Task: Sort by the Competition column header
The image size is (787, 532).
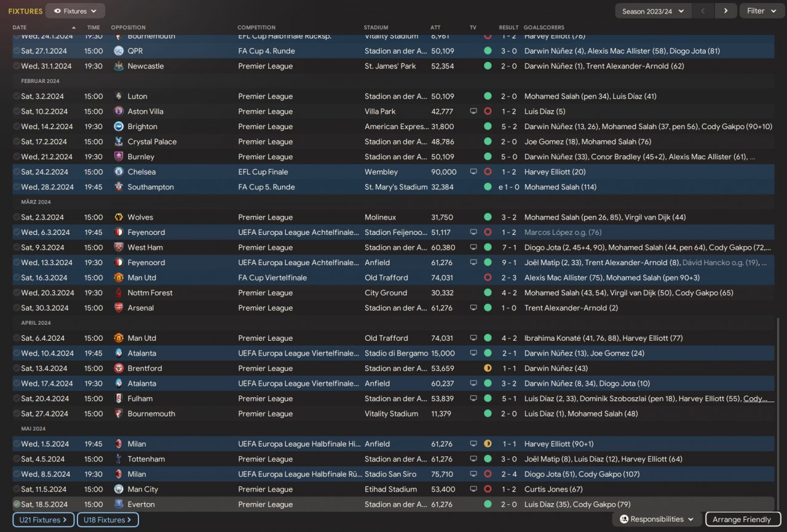Action: click(256, 28)
